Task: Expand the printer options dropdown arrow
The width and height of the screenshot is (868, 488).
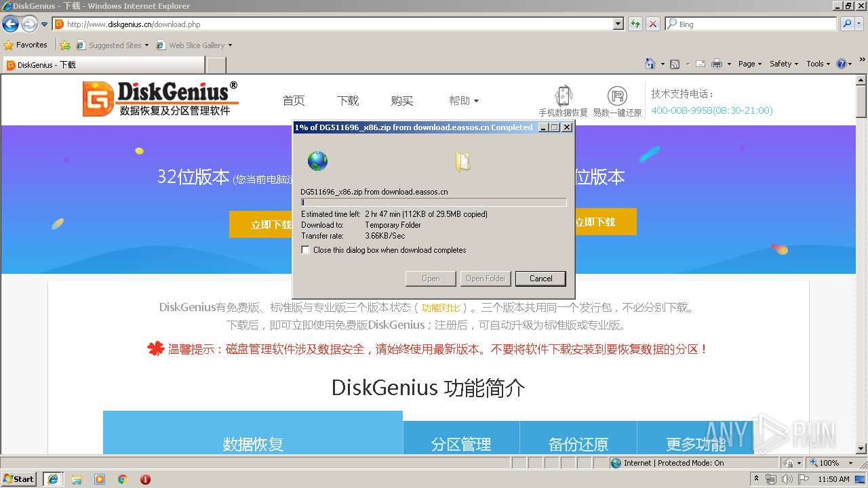Action: (x=729, y=64)
